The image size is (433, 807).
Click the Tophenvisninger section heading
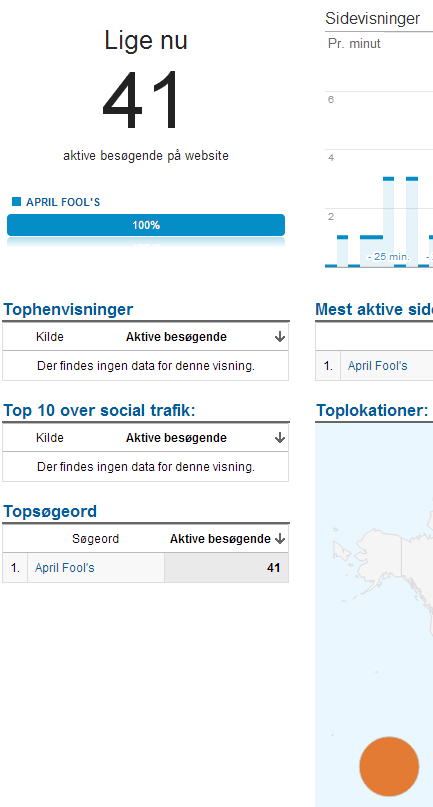click(x=68, y=309)
